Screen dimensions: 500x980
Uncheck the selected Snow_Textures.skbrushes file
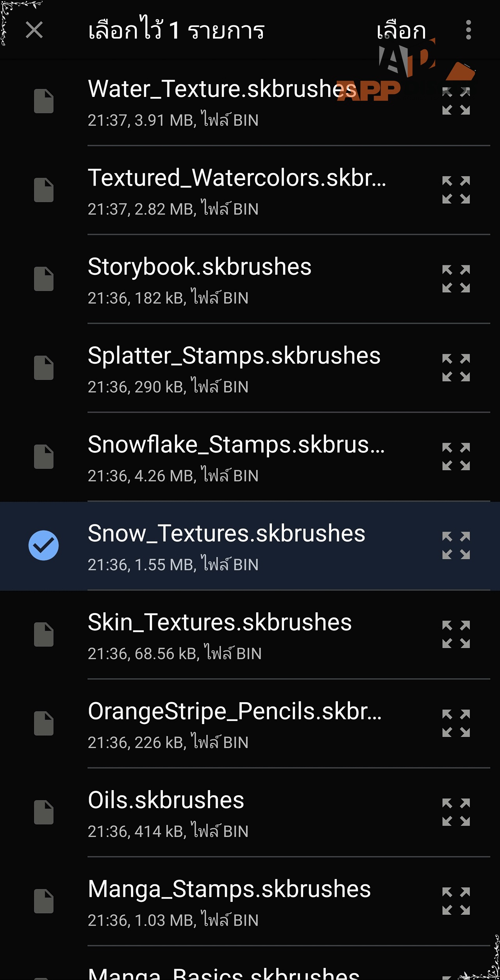(44, 545)
